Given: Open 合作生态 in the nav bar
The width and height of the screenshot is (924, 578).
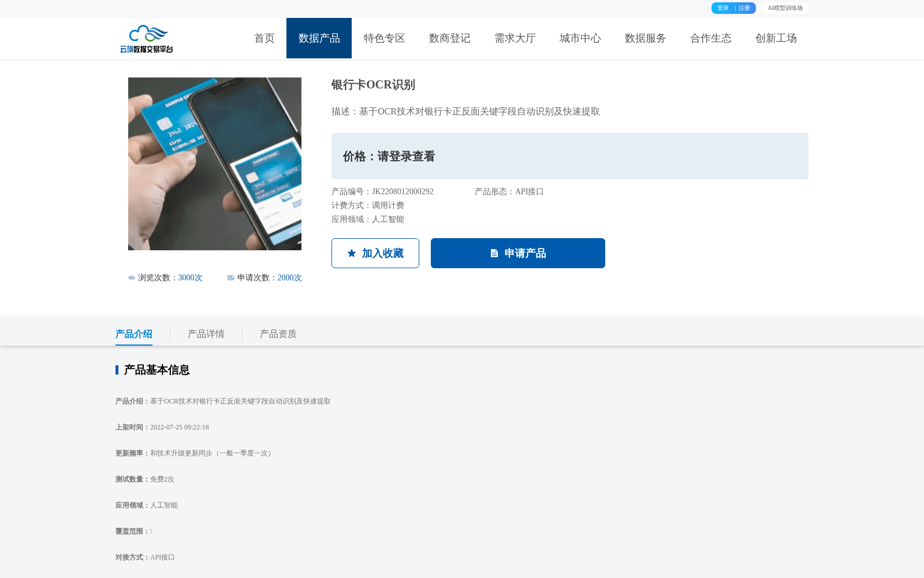Looking at the screenshot, I should click(711, 38).
